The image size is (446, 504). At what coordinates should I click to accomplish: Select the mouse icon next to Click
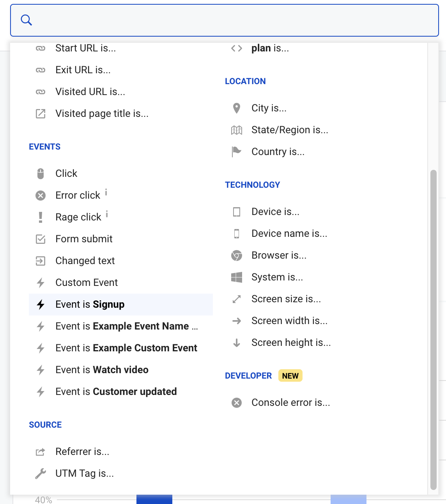(41, 173)
